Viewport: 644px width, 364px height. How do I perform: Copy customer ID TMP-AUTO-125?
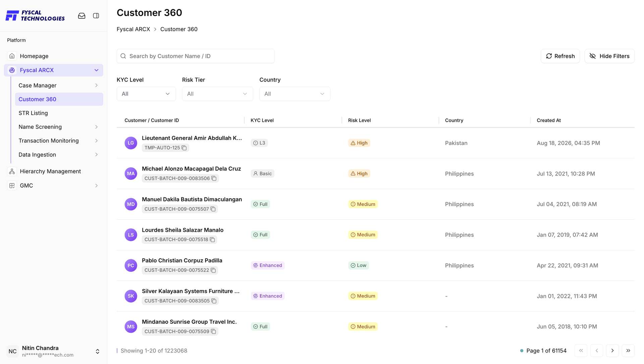184,148
